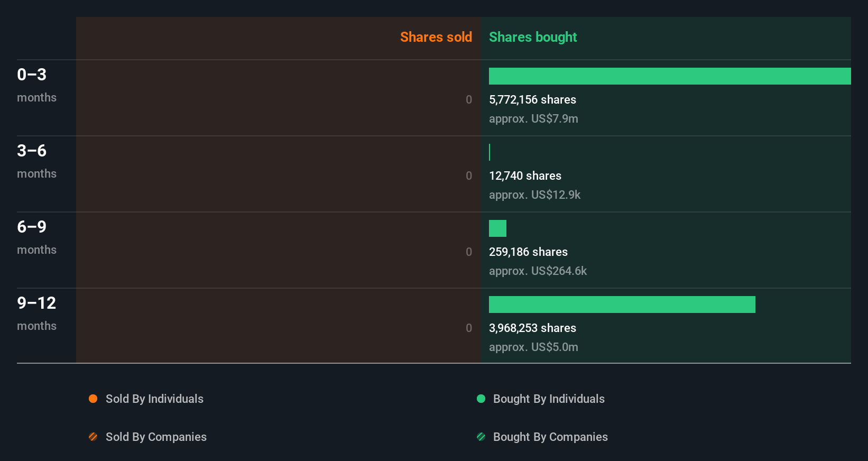Select the approx. US$7.9m value
The image size is (868, 461).
pos(533,119)
